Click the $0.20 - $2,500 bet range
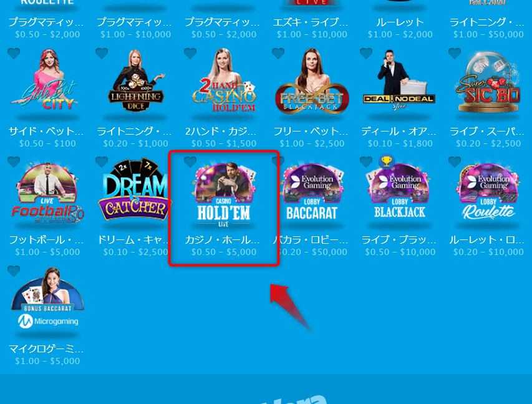 tap(488, 143)
